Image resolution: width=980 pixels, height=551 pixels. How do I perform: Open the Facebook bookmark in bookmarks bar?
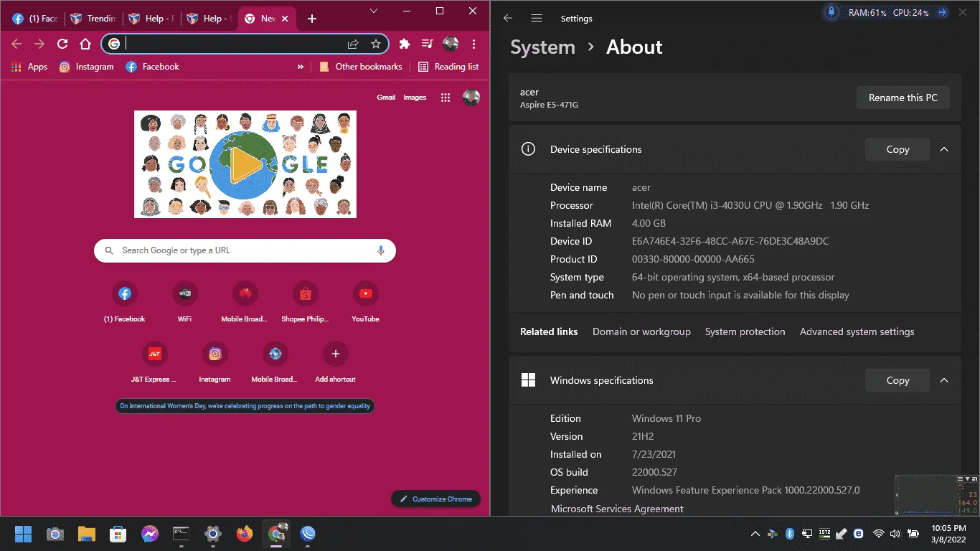(152, 67)
